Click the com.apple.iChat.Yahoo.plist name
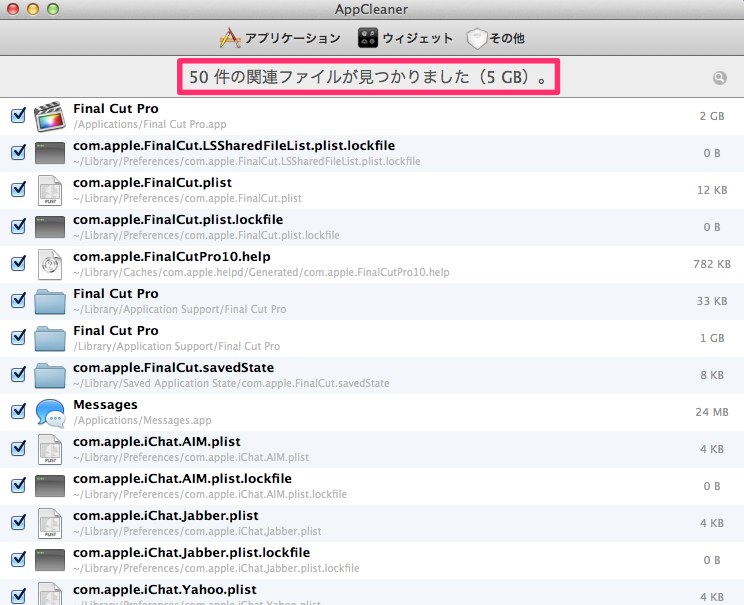The height and width of the screenshot is (605, 744). click(165, 590)
